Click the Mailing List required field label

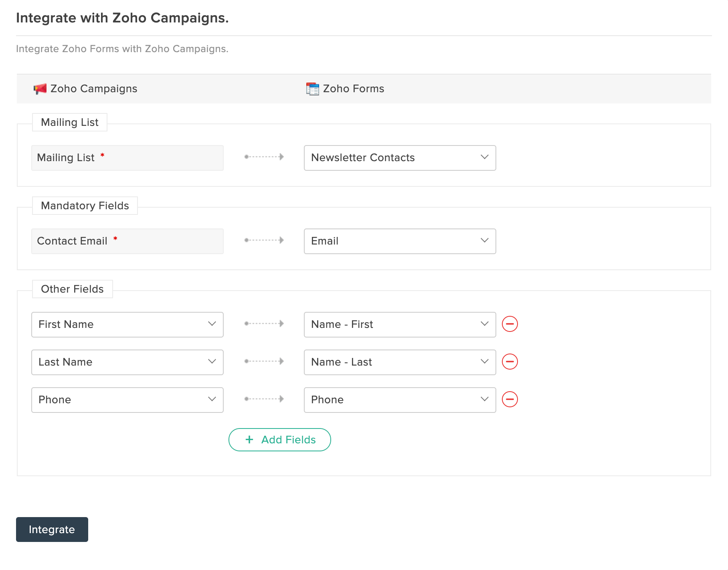point(127,158)
